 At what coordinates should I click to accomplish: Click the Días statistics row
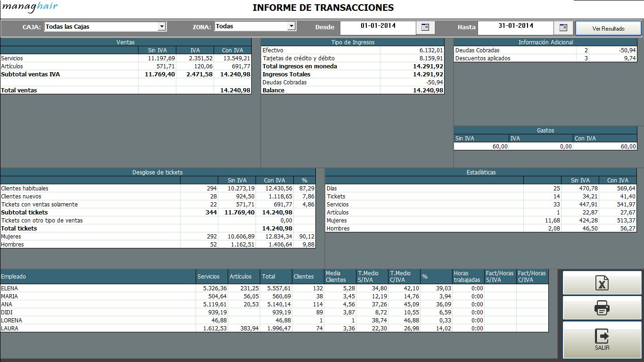coord(481,188)
